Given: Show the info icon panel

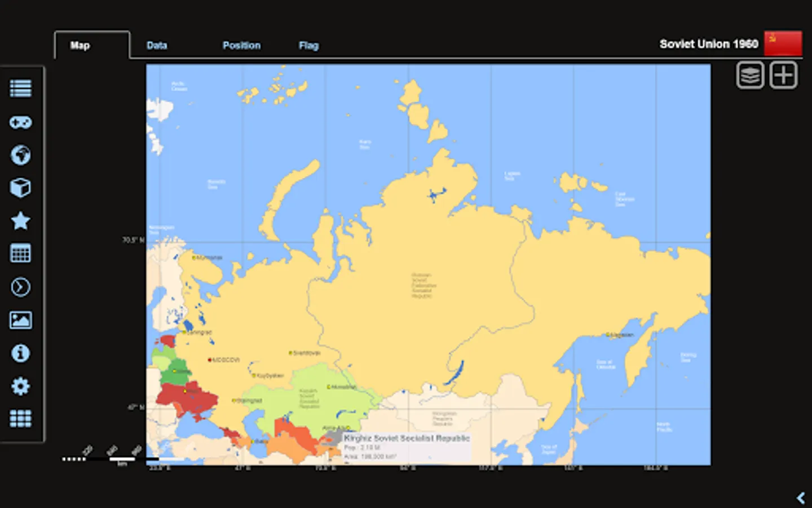Looking at the screenshot, I should coord(21,353).
